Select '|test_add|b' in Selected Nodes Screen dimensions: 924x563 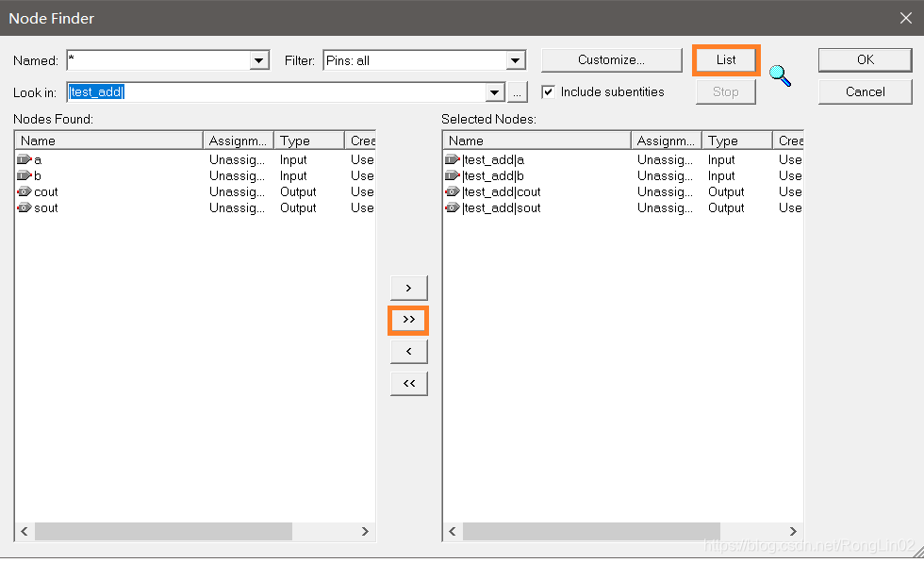pos(493,175)
